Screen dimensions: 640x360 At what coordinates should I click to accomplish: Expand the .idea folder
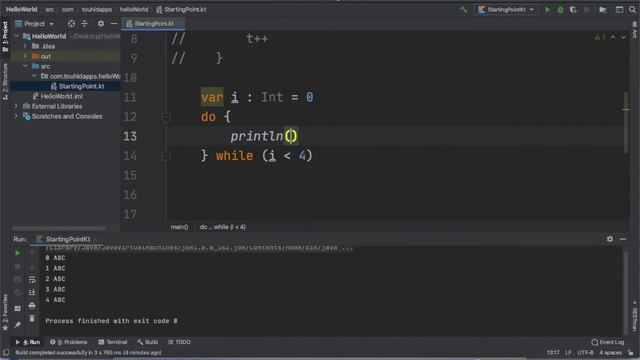point(25,46)
